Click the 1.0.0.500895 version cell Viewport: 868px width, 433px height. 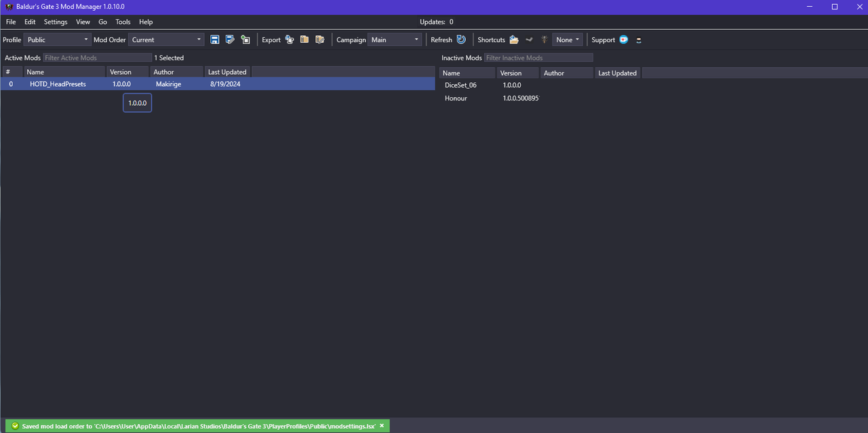521,98
